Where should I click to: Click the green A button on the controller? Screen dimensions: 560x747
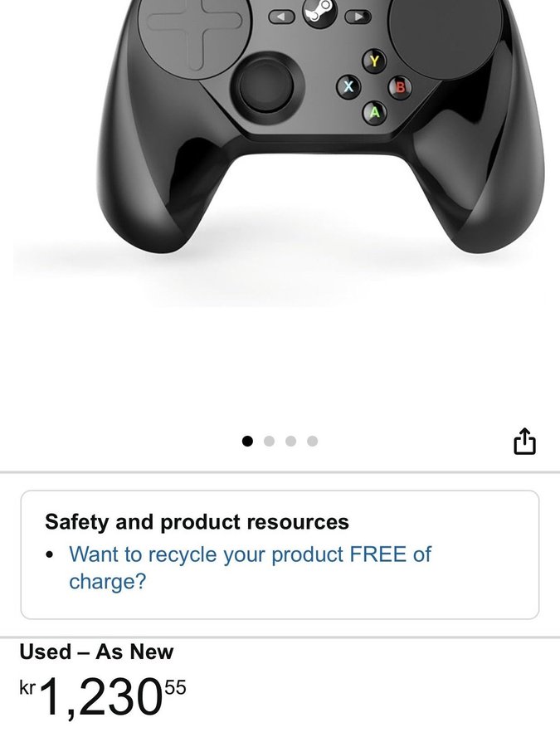tap(375, 112)
